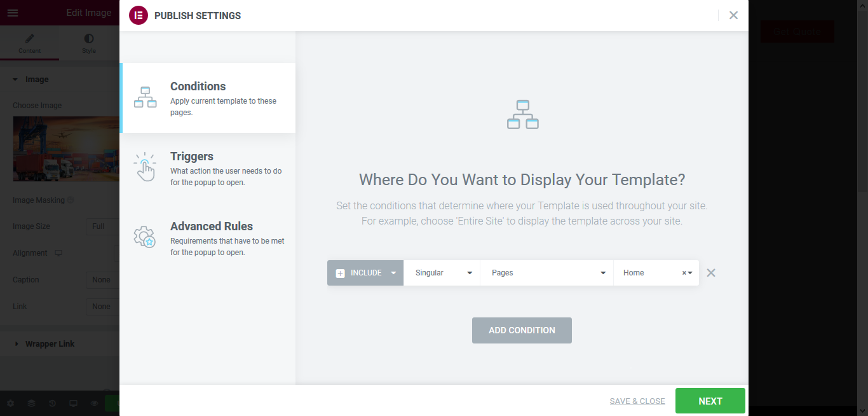The width and height of the screenshot is (868, 416).
Task: Open the Triggers tab
Action: click(208, 168)
